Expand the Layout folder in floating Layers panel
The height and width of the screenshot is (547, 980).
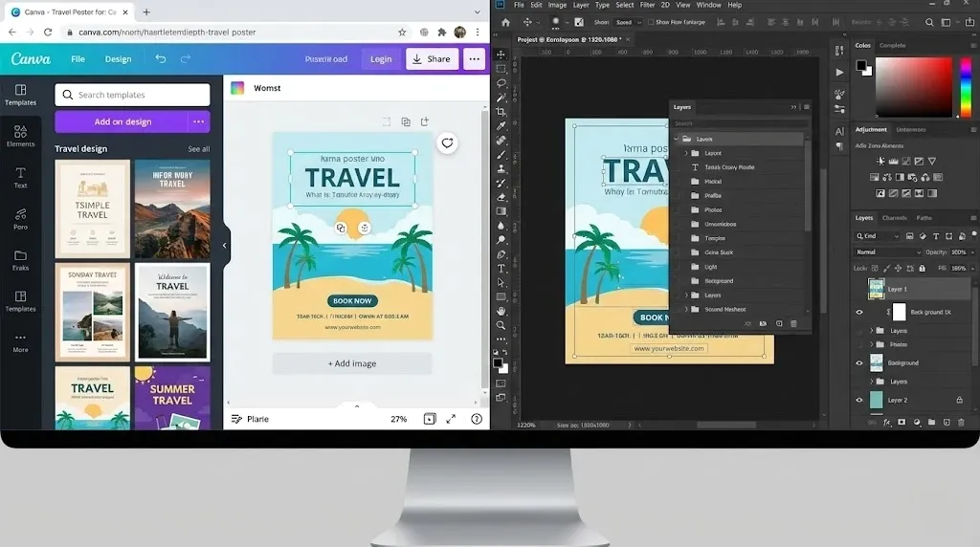(685, 153)
